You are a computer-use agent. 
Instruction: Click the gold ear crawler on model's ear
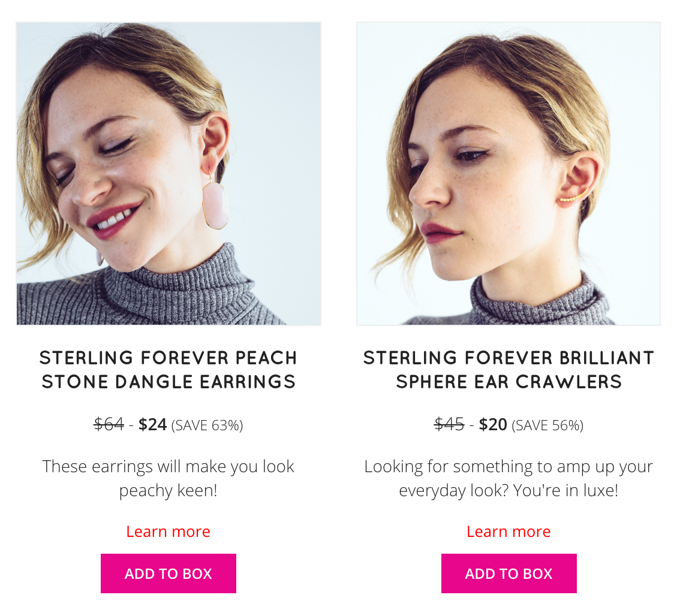click(573, 197)
